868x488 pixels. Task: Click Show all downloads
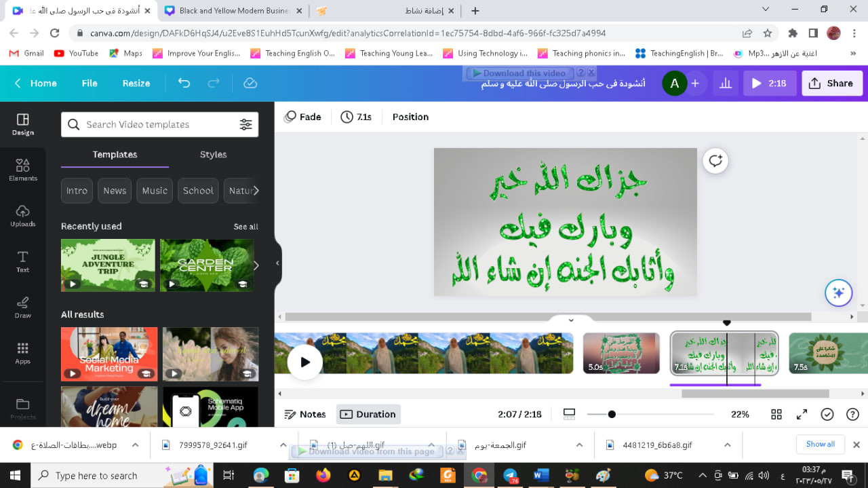coord(821,445)
